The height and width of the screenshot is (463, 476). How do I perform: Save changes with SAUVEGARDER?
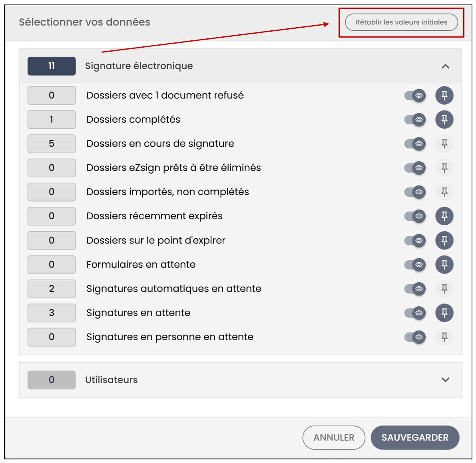point(415,437)
